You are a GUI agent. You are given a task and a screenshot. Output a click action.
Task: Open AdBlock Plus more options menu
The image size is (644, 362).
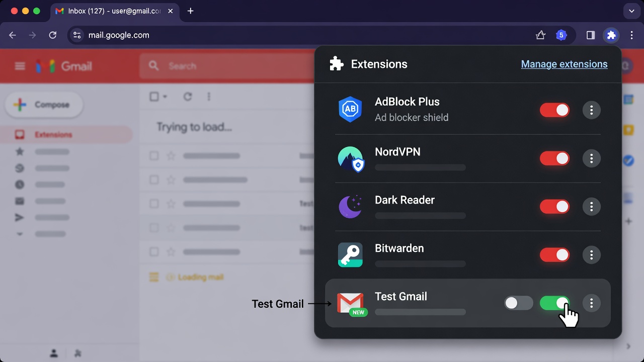click(592, 110)
